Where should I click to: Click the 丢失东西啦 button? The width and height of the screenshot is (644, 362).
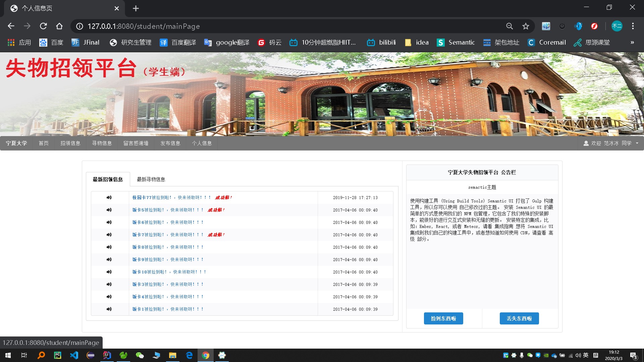coord(519,318)
